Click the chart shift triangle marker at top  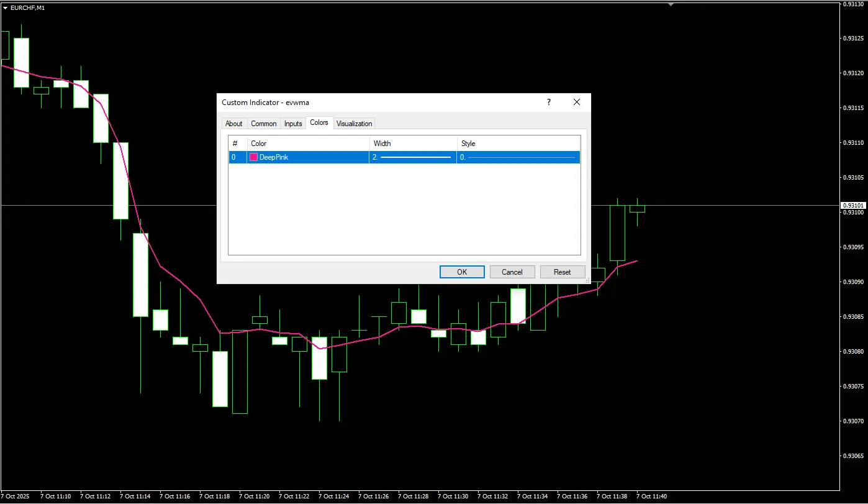671,4
